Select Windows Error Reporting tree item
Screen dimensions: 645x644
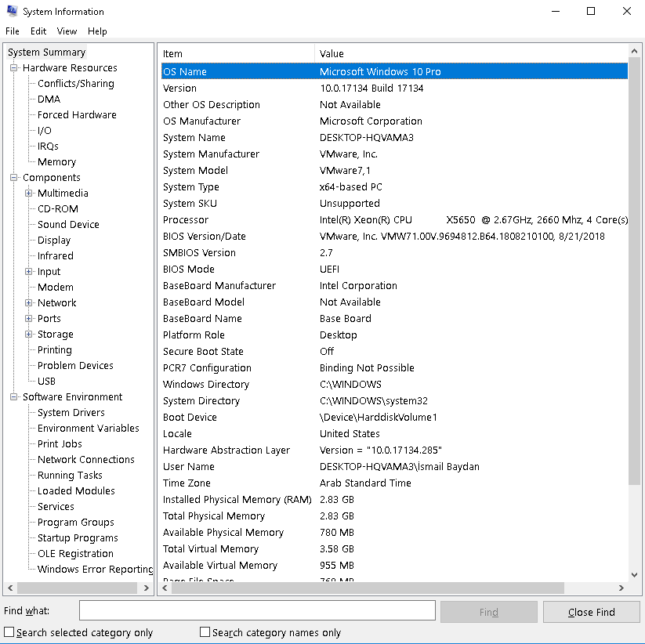click(95, 569)
